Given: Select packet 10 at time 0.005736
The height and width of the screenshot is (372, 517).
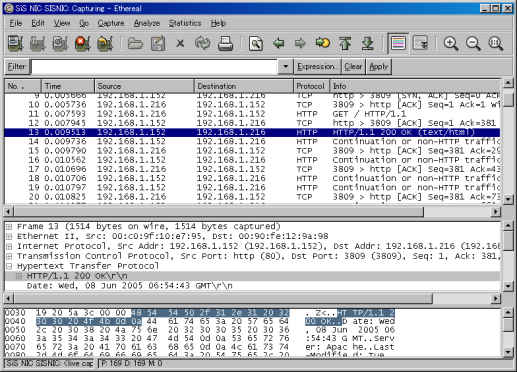Looking at the screenshot, I should pos(252,105).
